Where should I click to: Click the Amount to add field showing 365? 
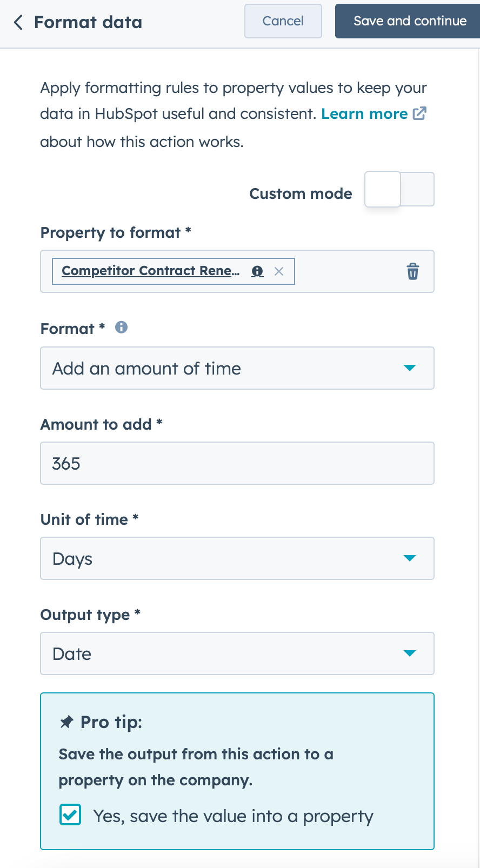[x=237, y=463]
